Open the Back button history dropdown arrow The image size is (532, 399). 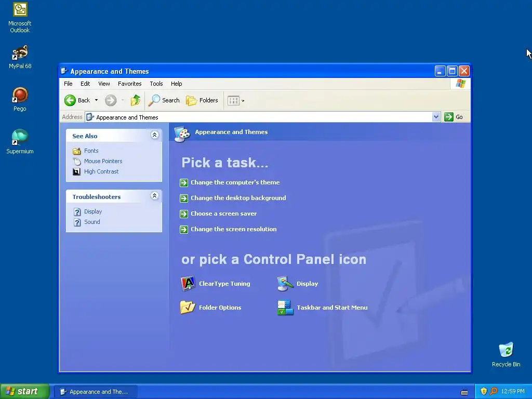96,100
